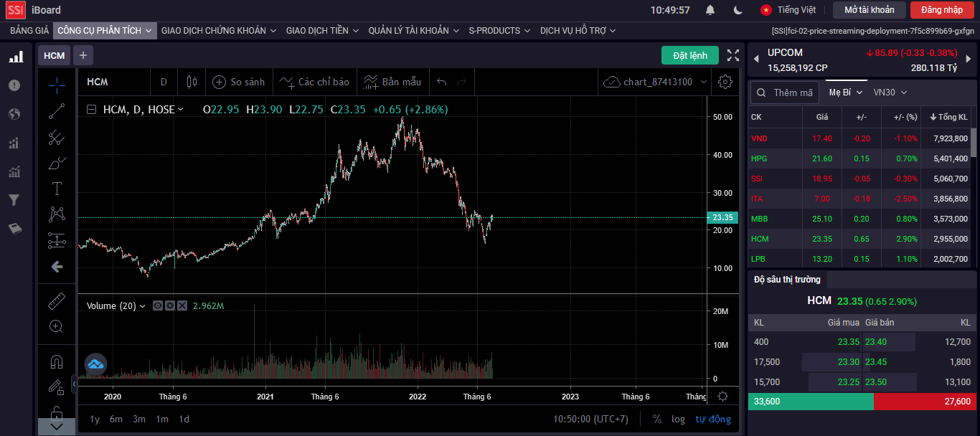Image resolution: width=980 pixels, height=436 pixels.
Task: Select the text annotation tool
Action: click(x=57, y=189)
